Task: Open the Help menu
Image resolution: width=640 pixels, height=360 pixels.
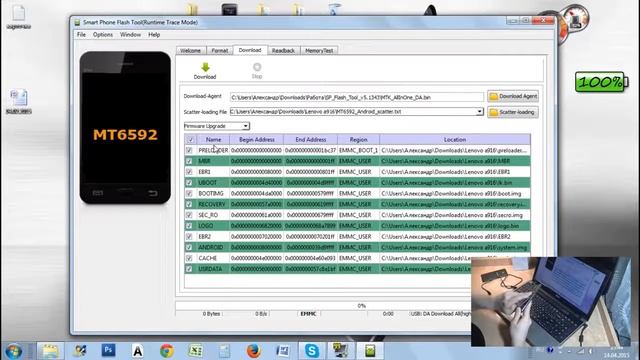Action: coord(154,35)
